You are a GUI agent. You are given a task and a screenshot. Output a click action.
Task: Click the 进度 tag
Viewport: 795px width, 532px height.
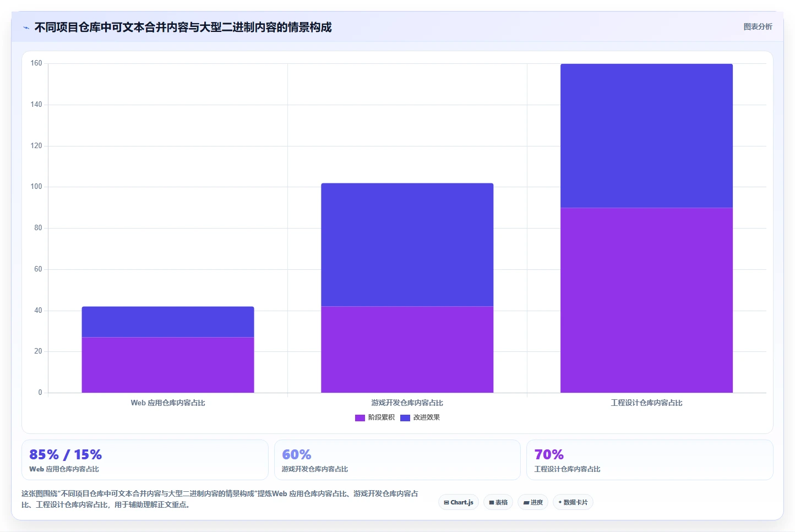533,502
